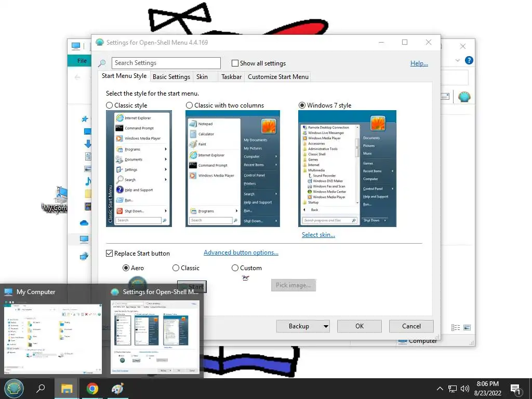This screenshot has width=532, height=399.
Task: Switch to Taskbar tab
Action: [x=231, y=77]
